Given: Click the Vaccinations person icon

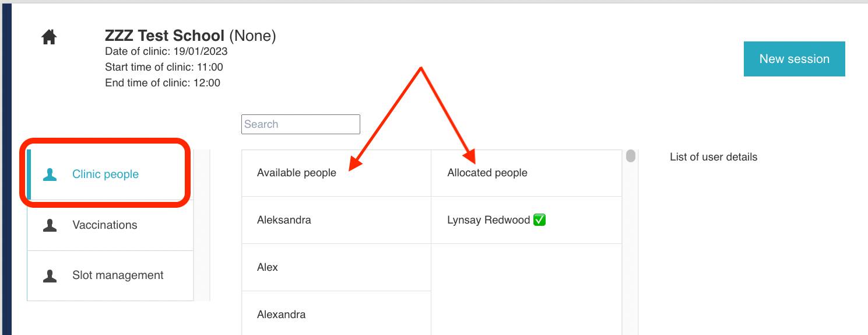Looking at the screenshot, I should [50, 225].
